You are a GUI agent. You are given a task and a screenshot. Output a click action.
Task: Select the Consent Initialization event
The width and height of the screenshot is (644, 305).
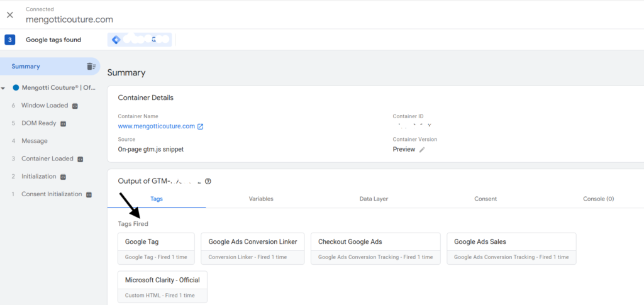(52, 194)
